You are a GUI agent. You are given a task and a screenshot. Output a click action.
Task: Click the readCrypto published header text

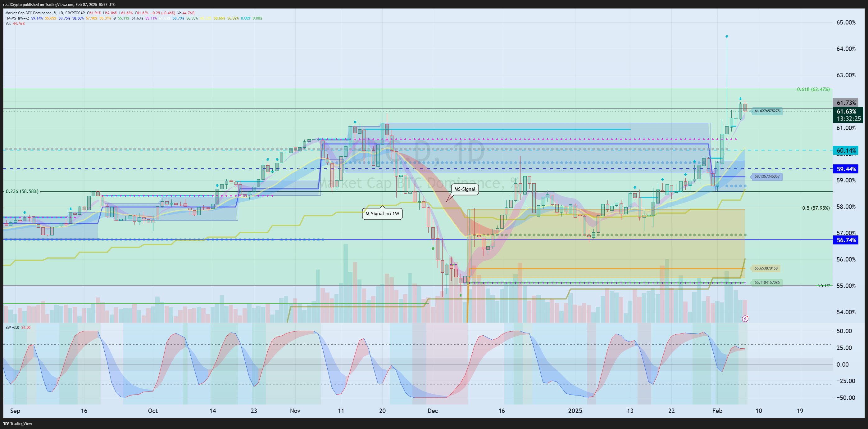click(x=59, y=4)
